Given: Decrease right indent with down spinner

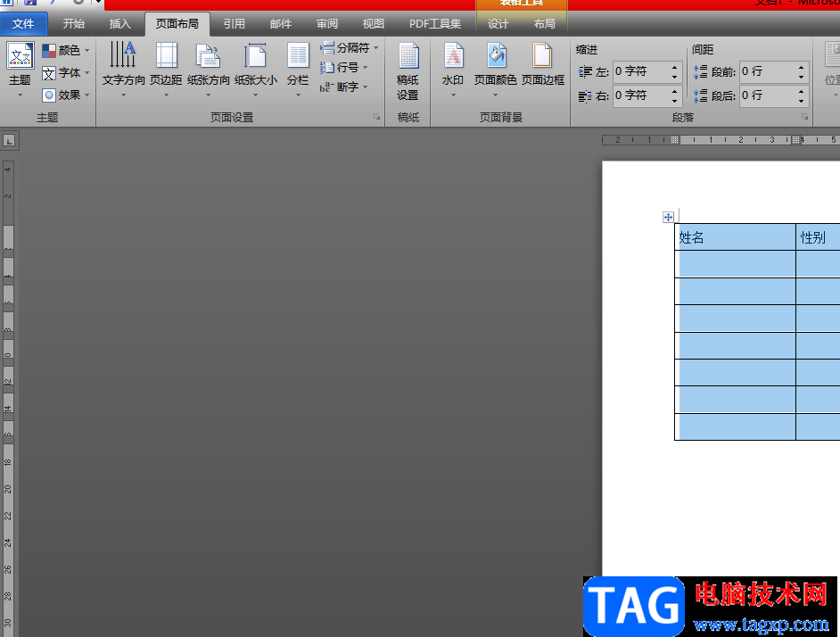Looking at the screenshot, I should pyautogui.click(x=675, y=101).
